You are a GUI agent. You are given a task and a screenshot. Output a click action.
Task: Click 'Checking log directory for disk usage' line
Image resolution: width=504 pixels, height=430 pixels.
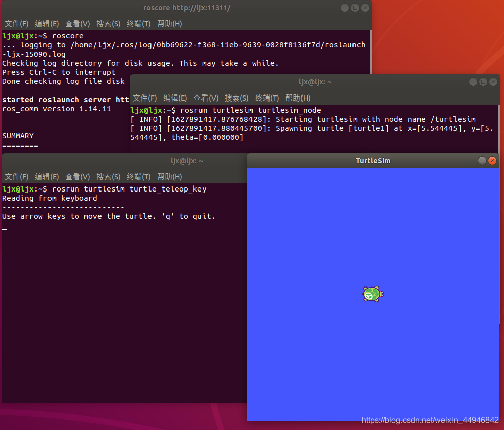(x=140, y=63)
